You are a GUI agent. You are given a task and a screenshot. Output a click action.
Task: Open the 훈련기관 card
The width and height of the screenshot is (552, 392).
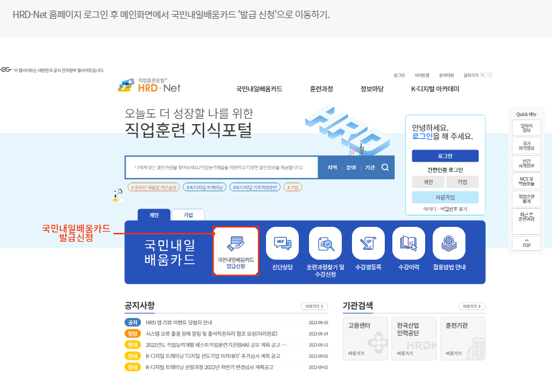[x=463, y=338]
